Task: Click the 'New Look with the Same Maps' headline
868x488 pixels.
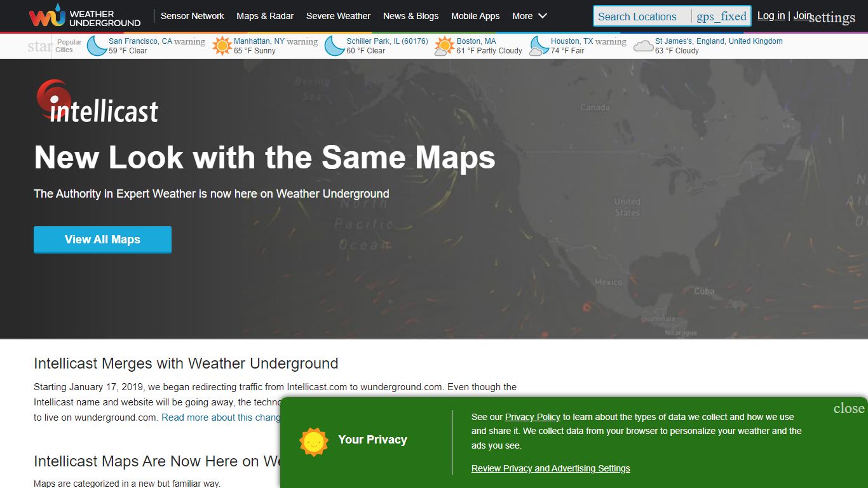Action: point(264,157)
